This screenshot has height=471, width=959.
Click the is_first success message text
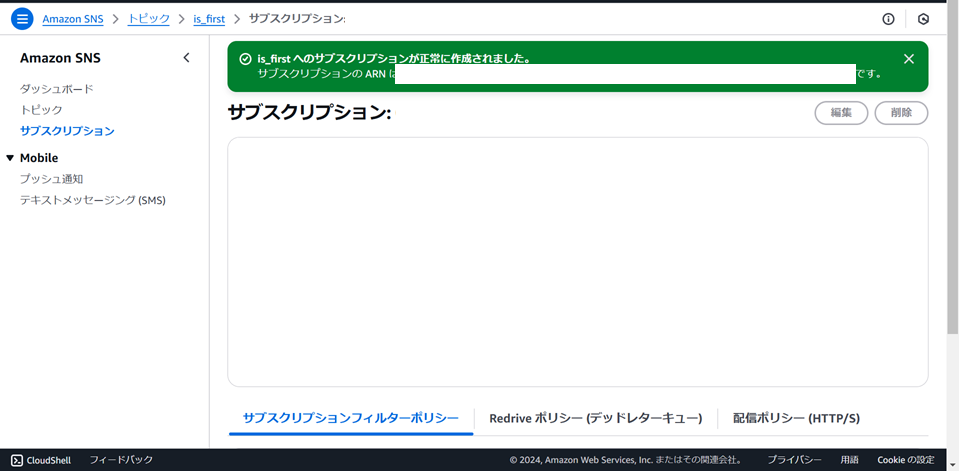[x=394, y=59]
